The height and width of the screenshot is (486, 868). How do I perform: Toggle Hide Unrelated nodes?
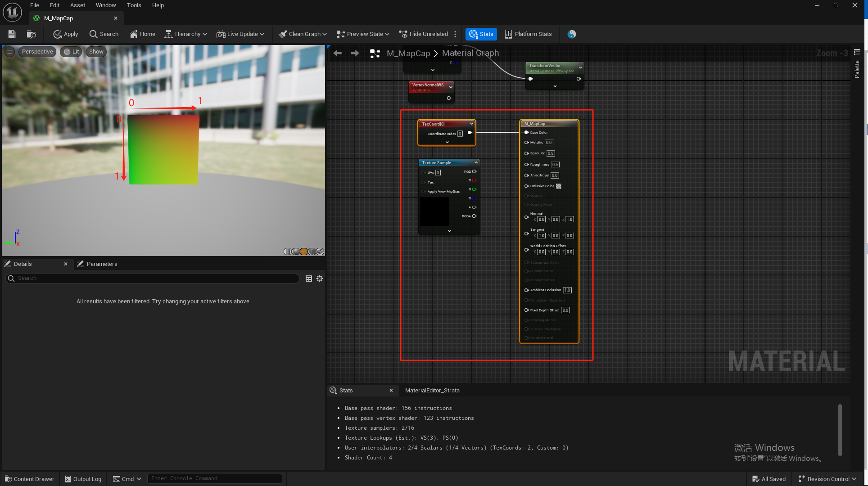click(424, 34)
